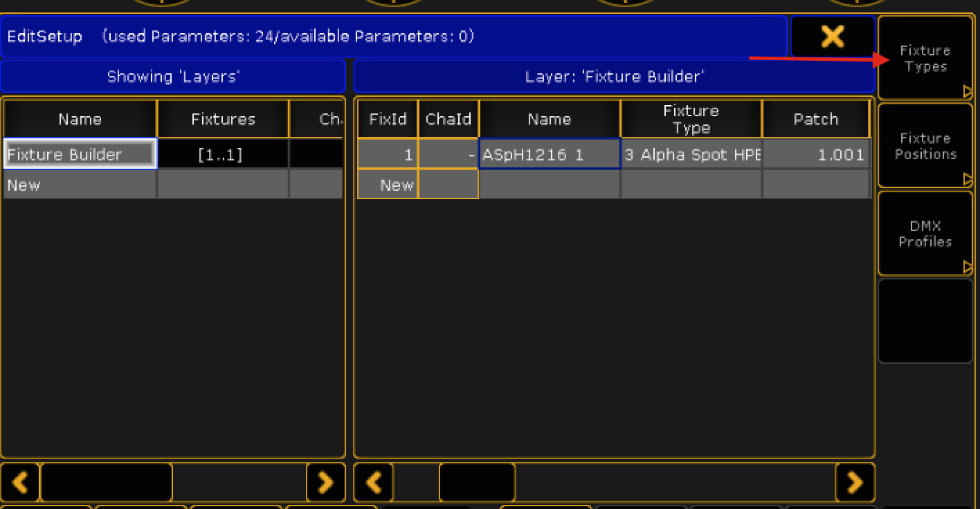
Task: Click the Fixtures column header
Action: 223,119
